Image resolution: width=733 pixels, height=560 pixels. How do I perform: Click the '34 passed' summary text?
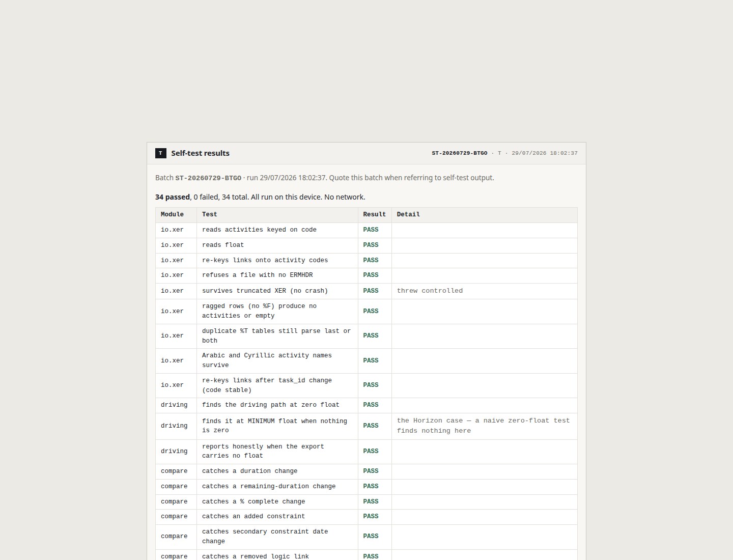[173, 197]
